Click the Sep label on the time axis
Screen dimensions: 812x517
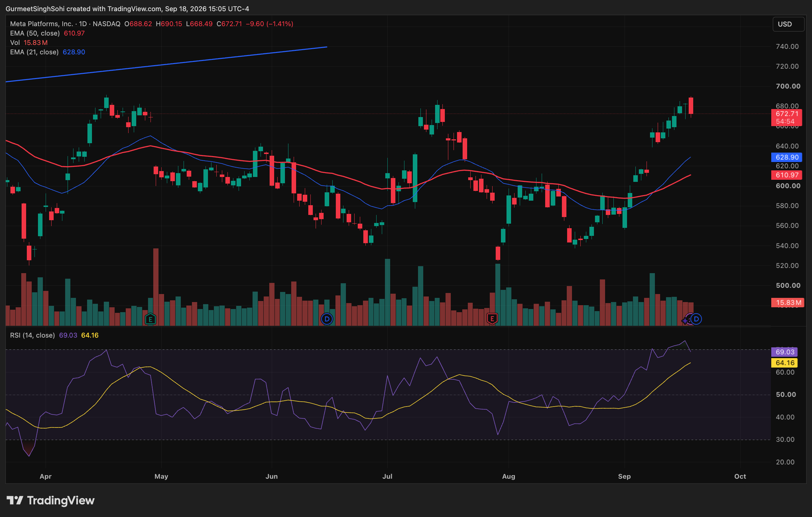pos(624,476)
